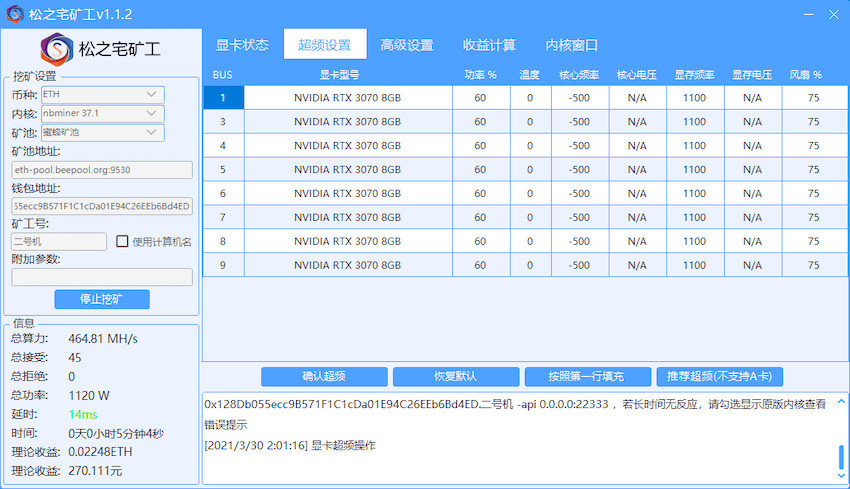Click the BUS column header

click(x=223, y=75)
